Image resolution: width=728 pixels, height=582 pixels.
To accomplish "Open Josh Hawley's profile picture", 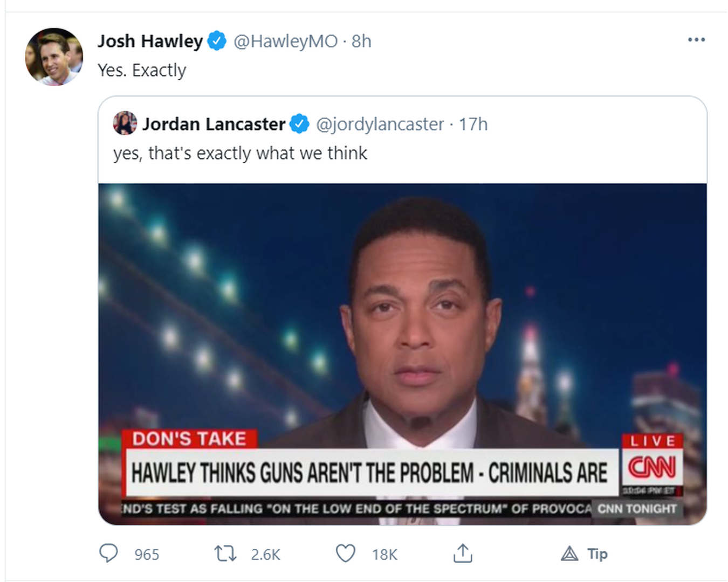I will pos(54,57).
